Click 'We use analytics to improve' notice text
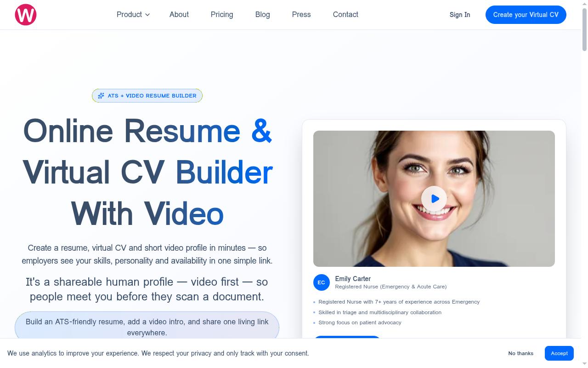 [x=158, y=353]
